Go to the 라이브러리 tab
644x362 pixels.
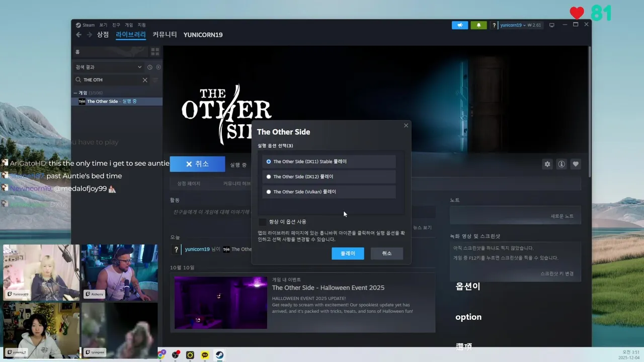(x=131, y=35)
